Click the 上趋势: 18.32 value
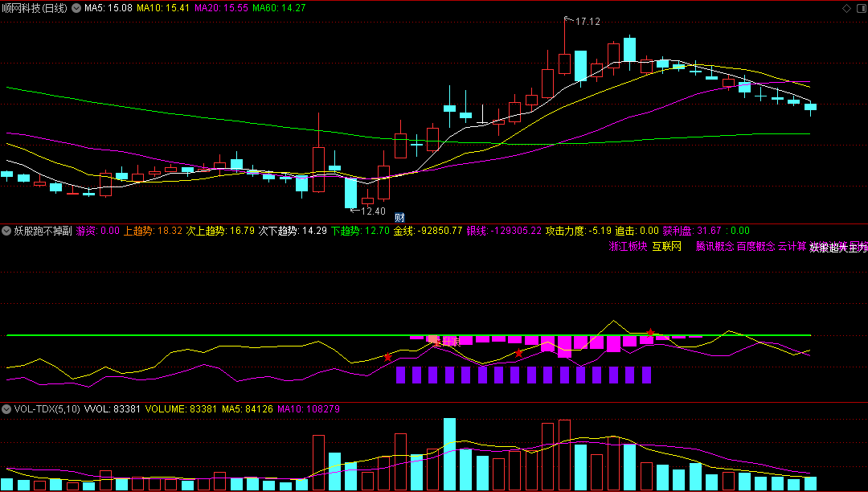 pyautogui.click(x=153, y=231)
